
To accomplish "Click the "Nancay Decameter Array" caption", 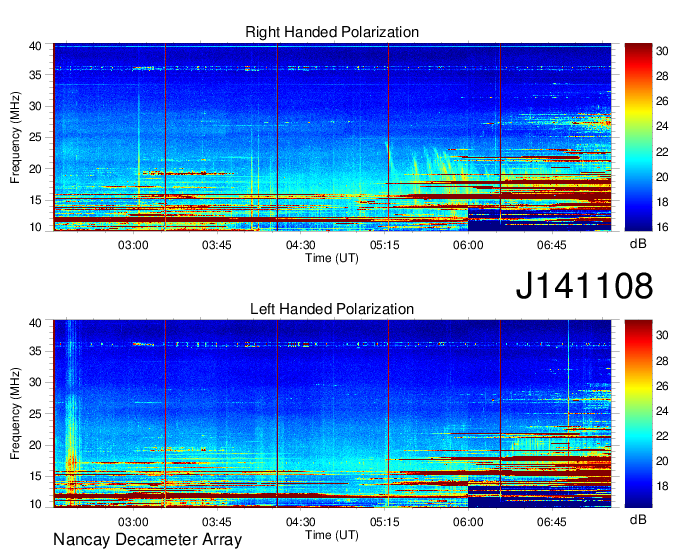I will pos(147,540).
